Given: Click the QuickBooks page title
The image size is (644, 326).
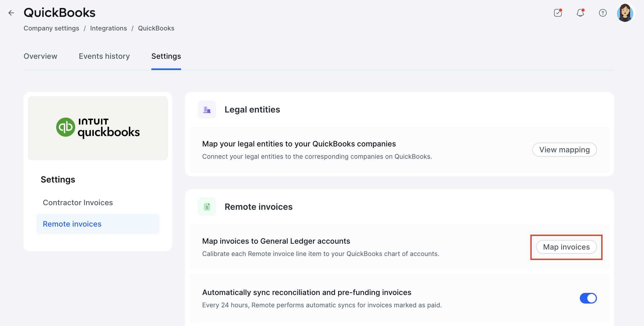Looking at the screenshot, I should point(60,13).
